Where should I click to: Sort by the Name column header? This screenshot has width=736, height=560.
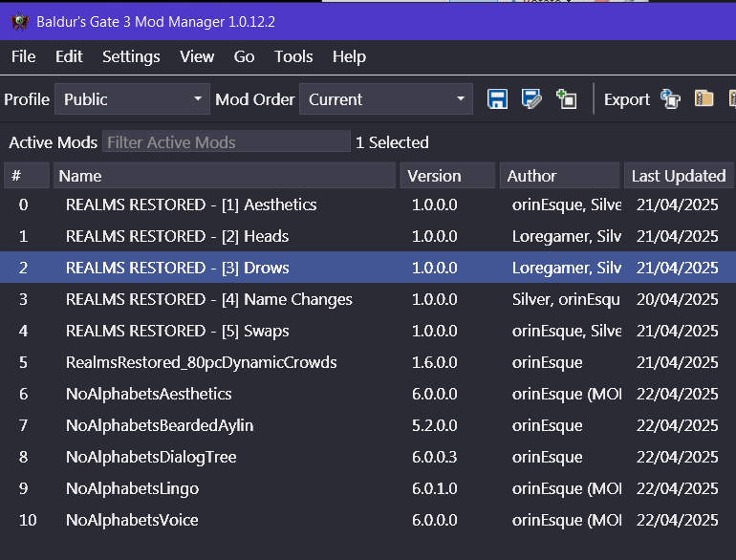click(x=225, y=176)
